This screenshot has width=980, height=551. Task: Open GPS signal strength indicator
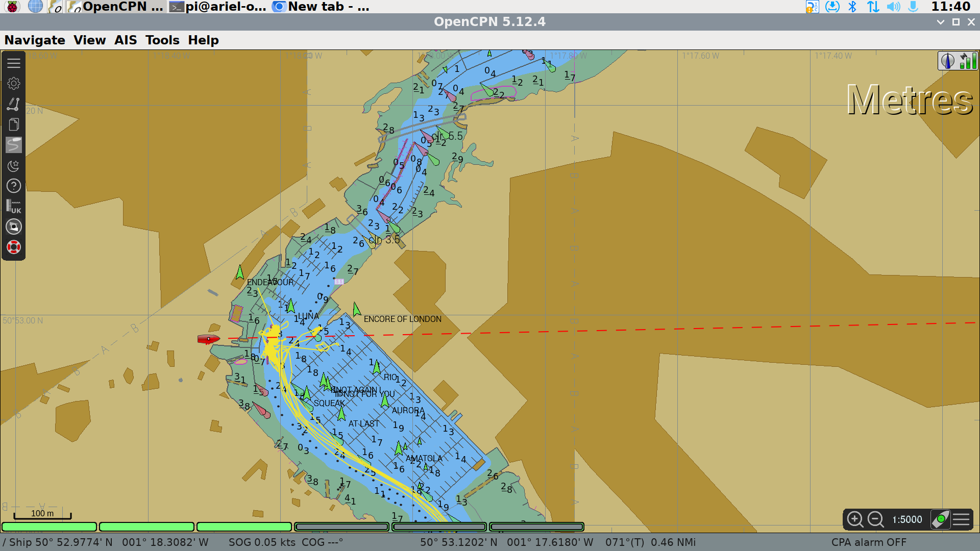click(x=968, y=61)
